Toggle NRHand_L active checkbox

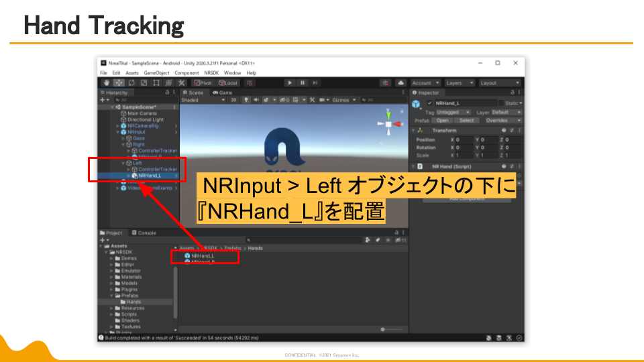(429, 103)
